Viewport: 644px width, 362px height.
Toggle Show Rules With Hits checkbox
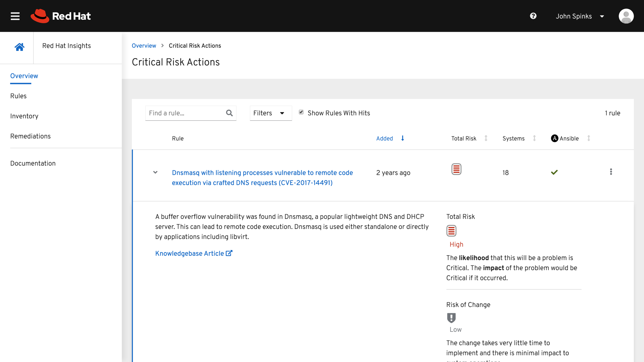[x=301, y=112]
